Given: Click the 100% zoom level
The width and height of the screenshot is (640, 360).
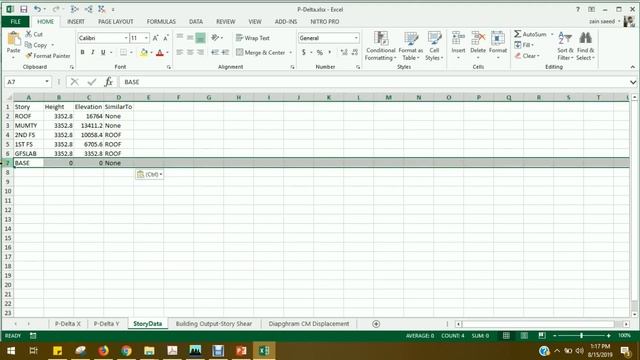Looking at the screenshot, I should pos(624,336).
